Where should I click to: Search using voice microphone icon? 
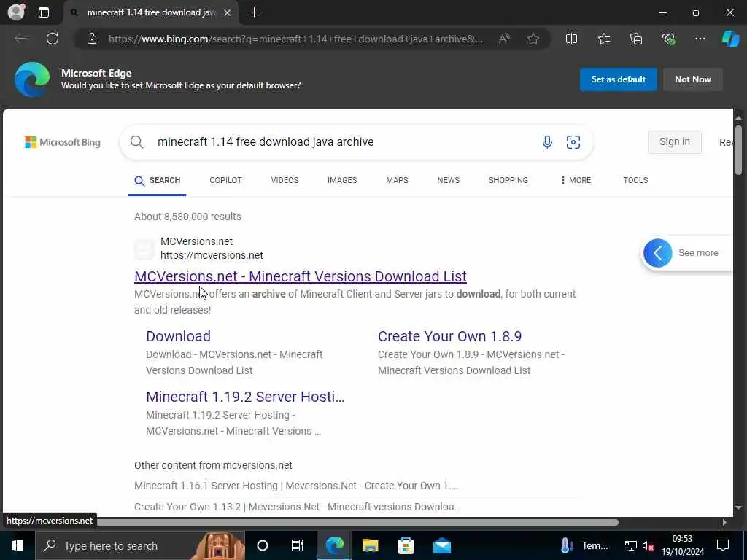547,142
